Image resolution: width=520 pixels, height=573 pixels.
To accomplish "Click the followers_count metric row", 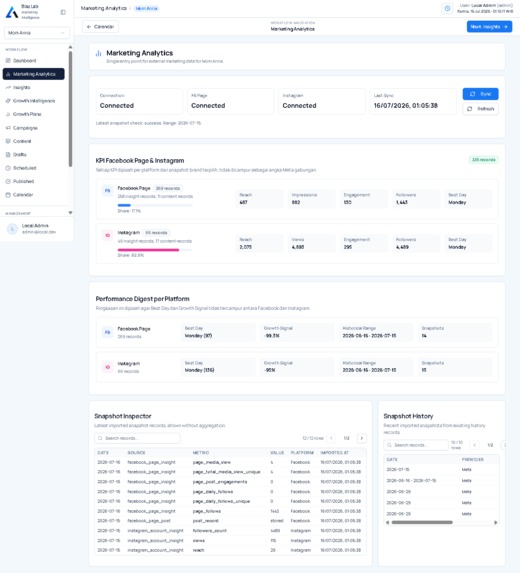I will 230,531.
